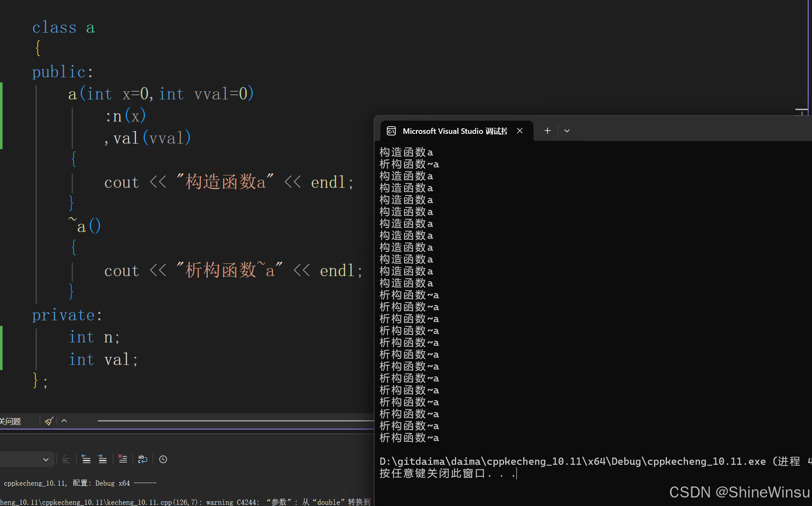Click the warning C4244 line in output
The width and height of the screenshot is (812, 506).
tap(185, 502)
